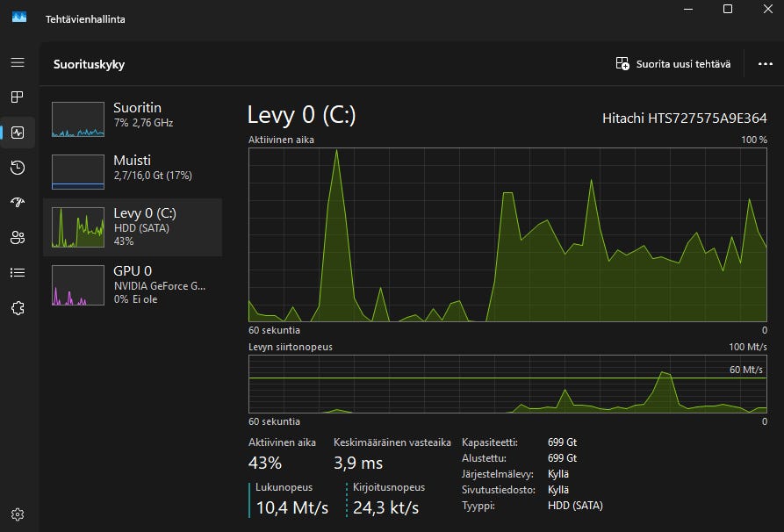Screen dimensions: 784x532
Task: Minimize the Tehtävienhallinta window
Action: coord(688,9)
